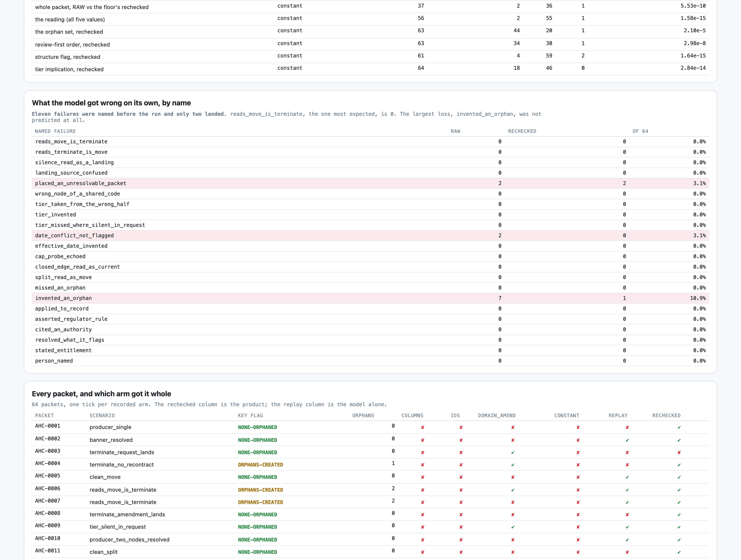This screenshot has height=560, width=741.
Task: Click the IDS red cross for AHC-0007
Action: [x=461, y=502]
